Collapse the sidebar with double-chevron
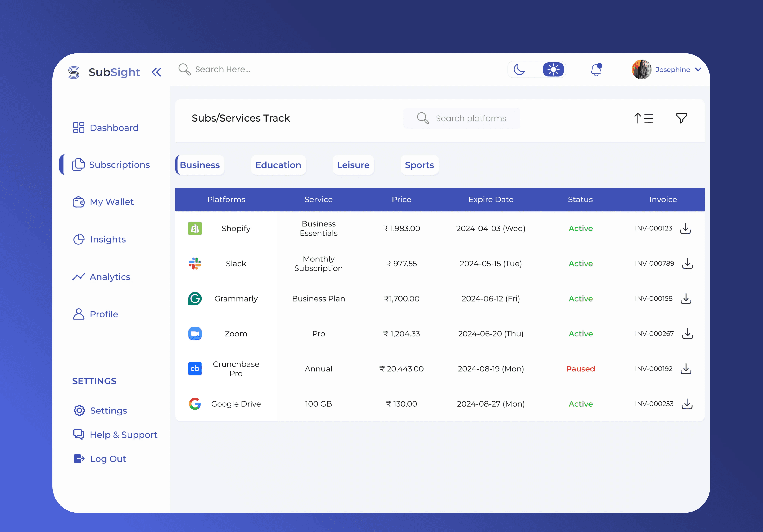Screen dimensions: 763x532 click(x=156, y=72)
